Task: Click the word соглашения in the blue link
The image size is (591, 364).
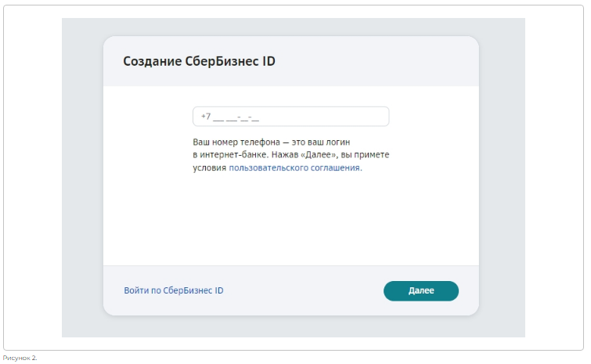Action: pos(337,168)
